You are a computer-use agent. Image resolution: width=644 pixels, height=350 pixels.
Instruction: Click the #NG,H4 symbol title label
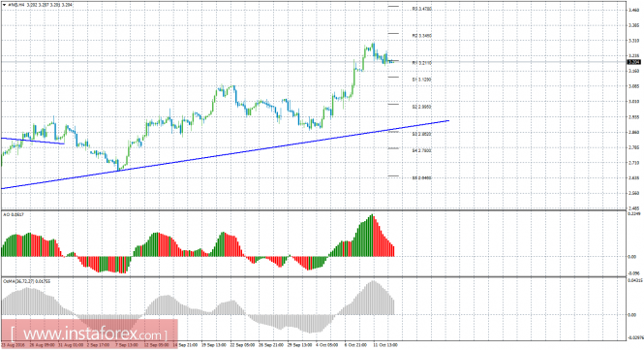coord(16,5)
